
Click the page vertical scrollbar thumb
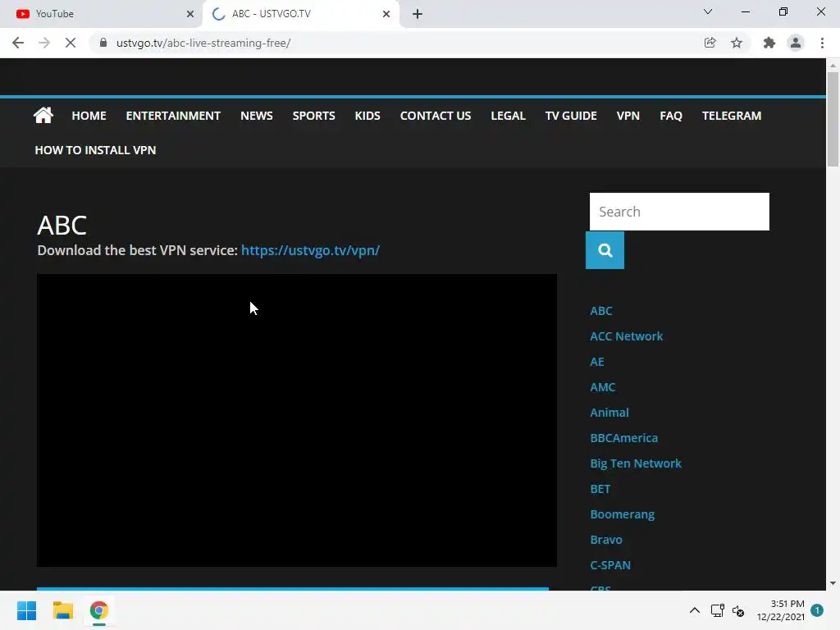coord(833,119)
